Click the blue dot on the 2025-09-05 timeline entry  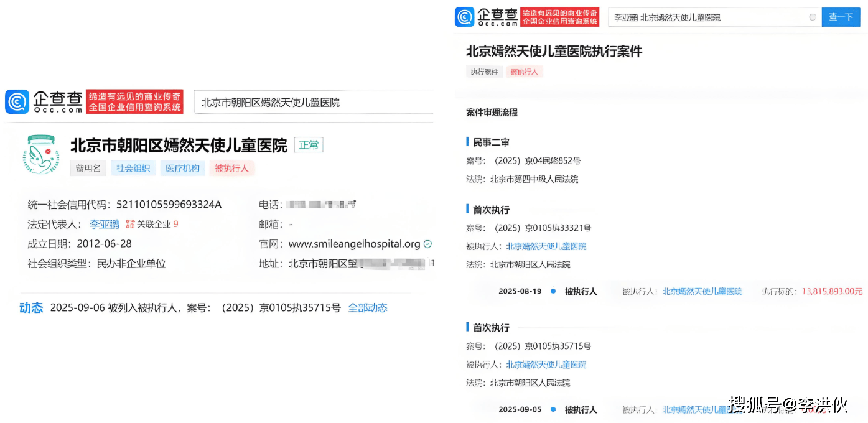(x=553, y=409)
